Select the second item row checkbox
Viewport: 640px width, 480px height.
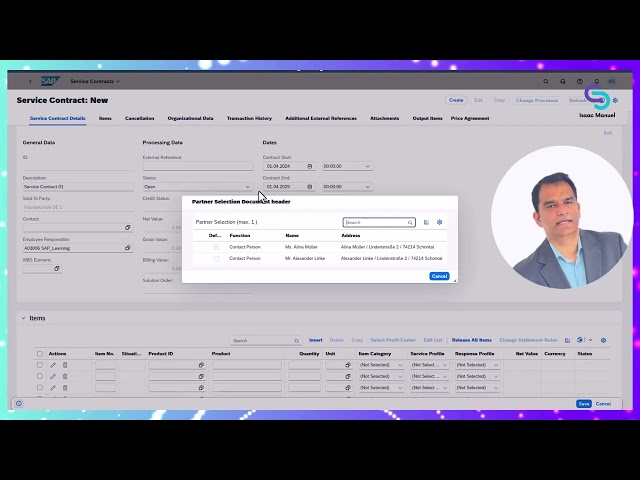(40, 376)
